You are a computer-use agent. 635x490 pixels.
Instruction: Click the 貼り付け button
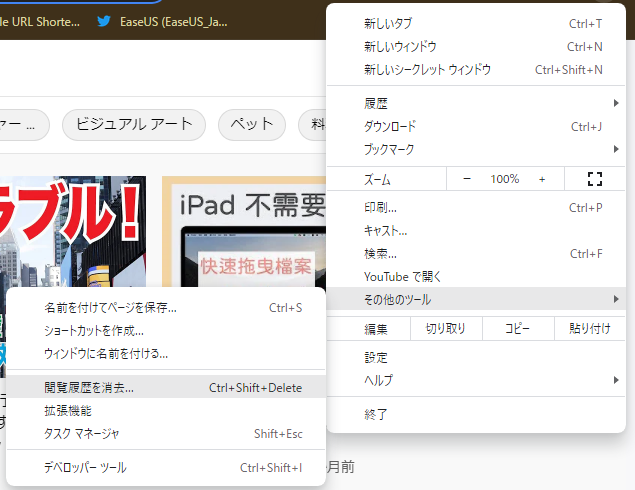pos(590,328)
